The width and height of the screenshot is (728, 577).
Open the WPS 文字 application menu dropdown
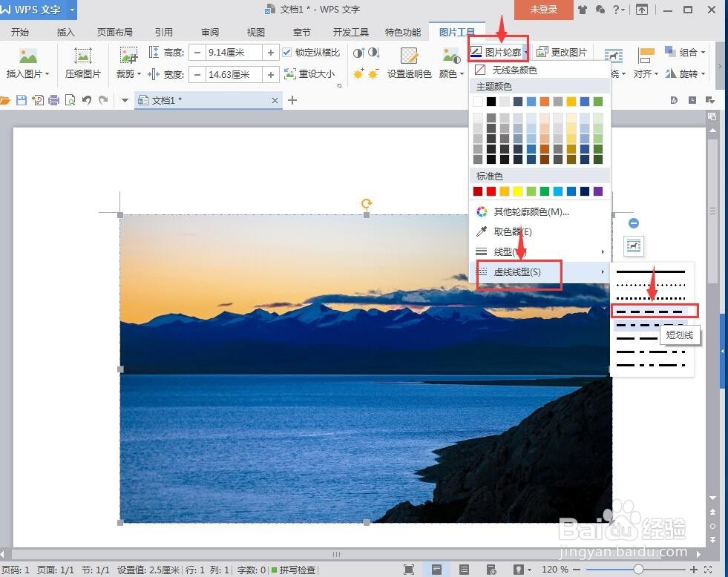click(x=72, y=10)
